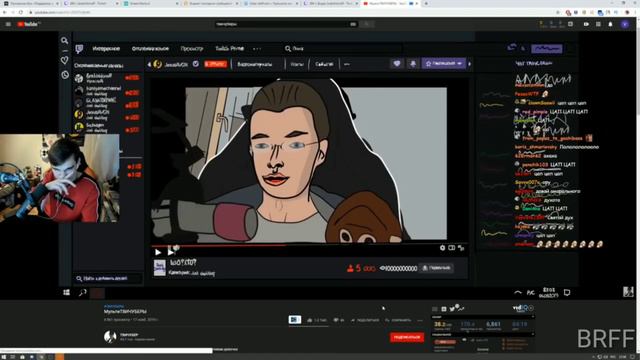The height and width of the screenshot is (360, 640).
Task: Open the Twitch sidebar clock icon
Action: click(65, 75)
